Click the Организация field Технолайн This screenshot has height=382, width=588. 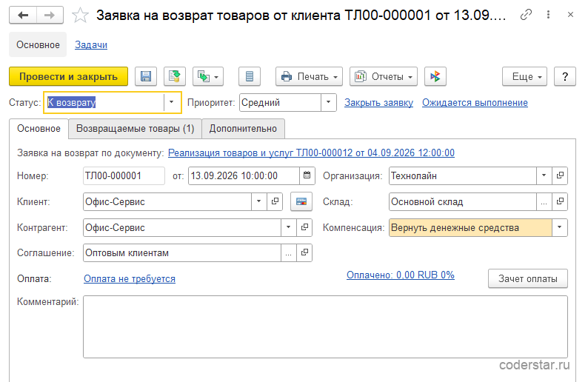pos(463,175)
